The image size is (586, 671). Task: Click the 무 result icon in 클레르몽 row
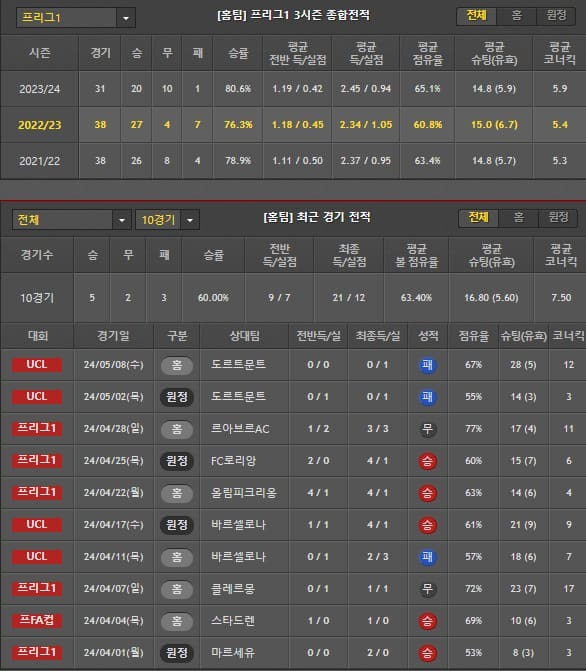427,589
